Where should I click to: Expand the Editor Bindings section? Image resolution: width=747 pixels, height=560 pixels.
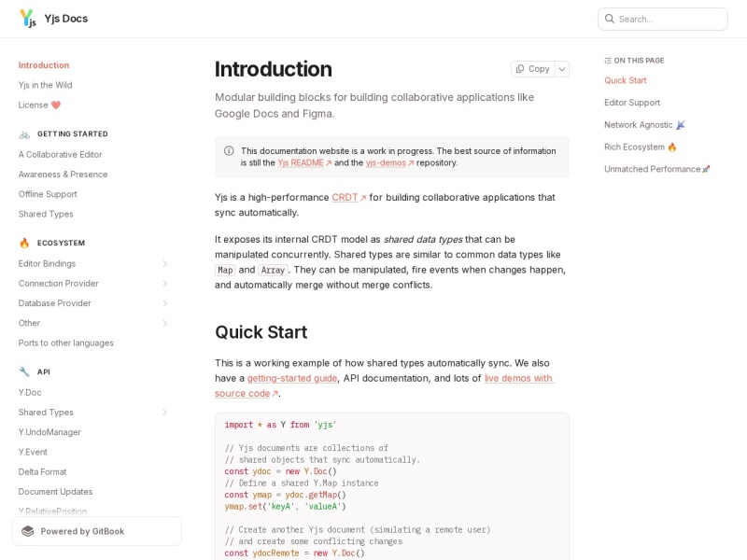coord(165,264)
